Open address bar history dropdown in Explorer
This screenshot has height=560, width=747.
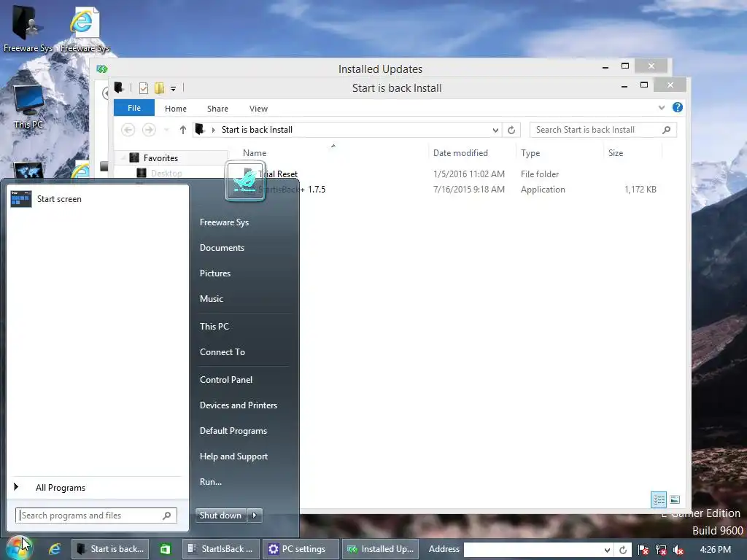pos(495,130)
